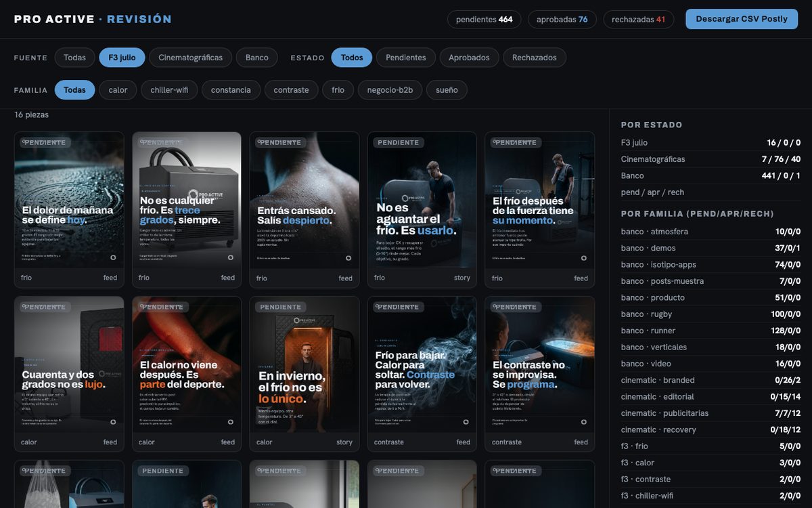Click Pendiente badge on 'No es aguantar el frío' card
Image resolution: width=812 pixels, height=508 pixels.
(x=399, y=143)
